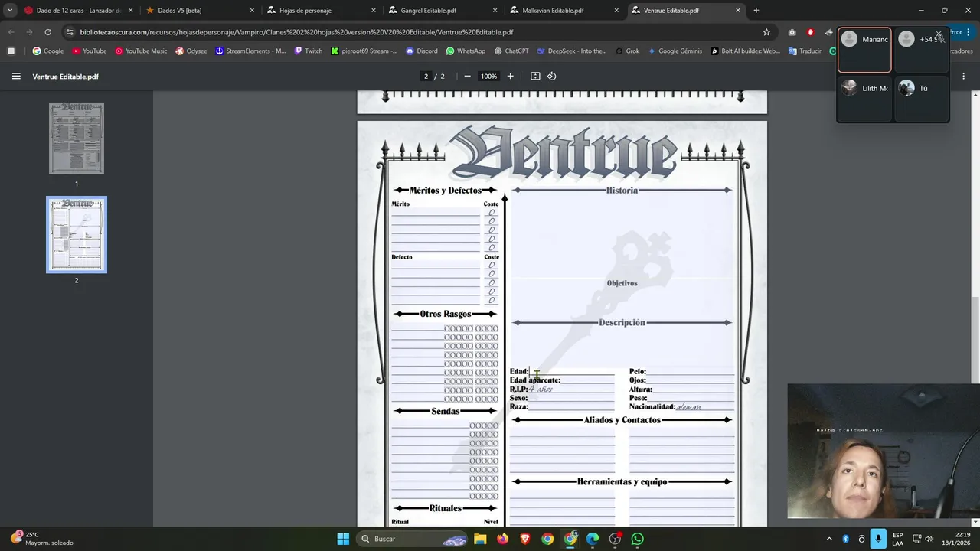Open the YouTube Music bookmark
This screenshot has height=551, width=980.
pyautogui.click(x=141, y=51)
